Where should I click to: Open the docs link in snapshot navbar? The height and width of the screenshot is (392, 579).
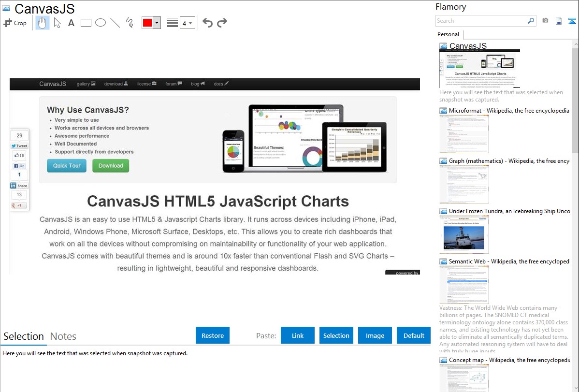pos(221,84)
